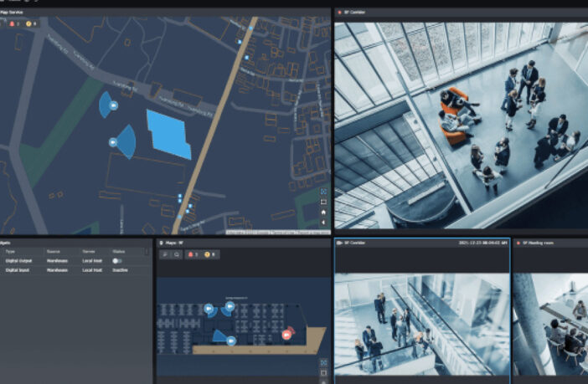Click the location pin icon in the Maps panel header
Image resolution: width=588 pixels, height=384 pixels.
(162, 243)
